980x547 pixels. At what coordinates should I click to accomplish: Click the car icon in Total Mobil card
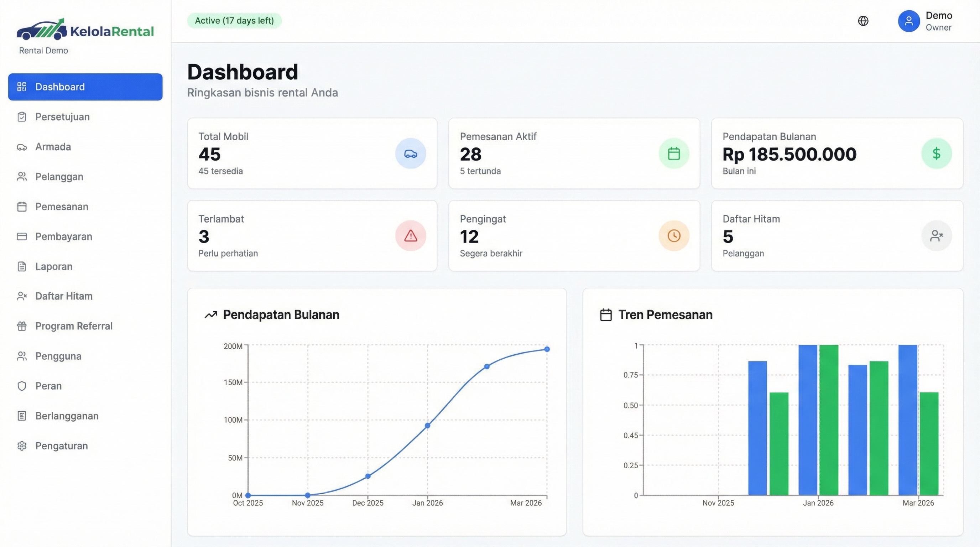[410, 154]
